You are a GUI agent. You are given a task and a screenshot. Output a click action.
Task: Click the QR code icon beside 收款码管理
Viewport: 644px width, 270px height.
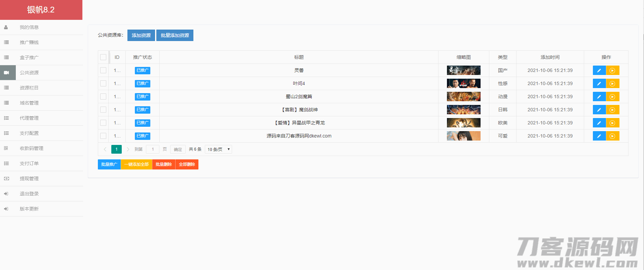click(6, 148)
